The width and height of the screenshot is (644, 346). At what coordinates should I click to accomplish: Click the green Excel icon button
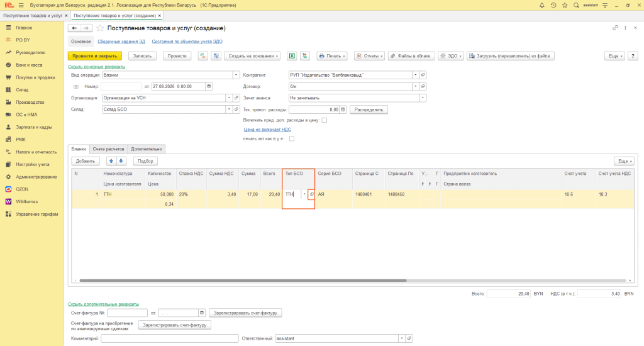(x=292, y=56)
